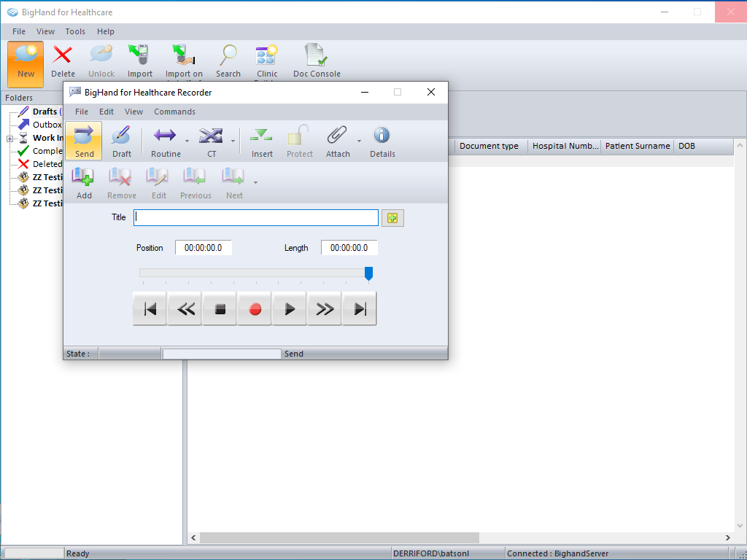Image resolution: width=747 pixels, height=560 pixels.
Task: Open the Attach dropdown arrow
Action: (359, 141)
